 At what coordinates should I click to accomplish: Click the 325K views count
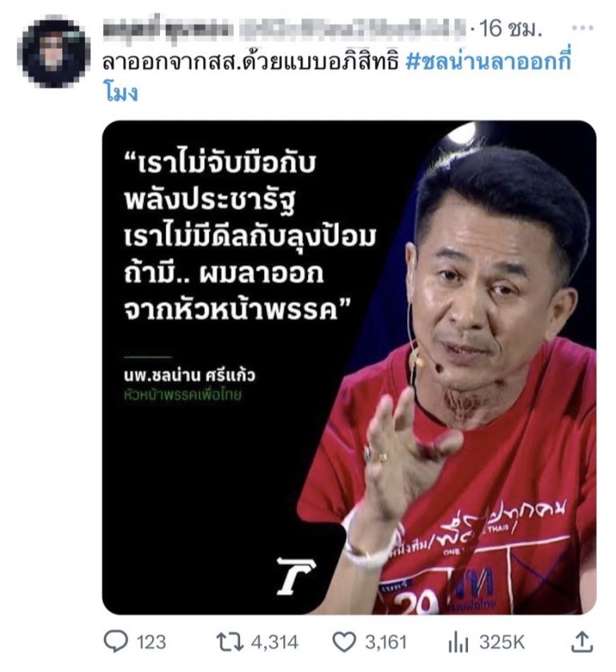(502, 642)
